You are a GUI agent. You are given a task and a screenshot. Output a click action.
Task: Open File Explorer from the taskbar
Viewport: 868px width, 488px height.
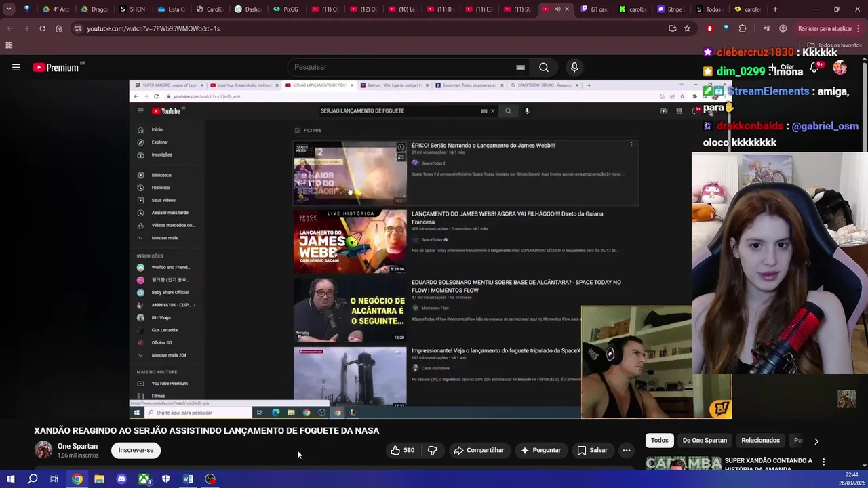click(99, 479)
